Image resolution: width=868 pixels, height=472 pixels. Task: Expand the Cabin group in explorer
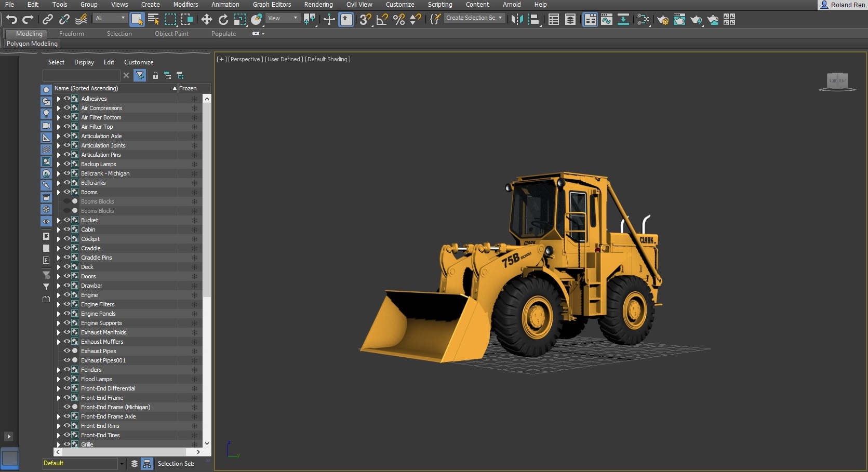click(59, 230)
